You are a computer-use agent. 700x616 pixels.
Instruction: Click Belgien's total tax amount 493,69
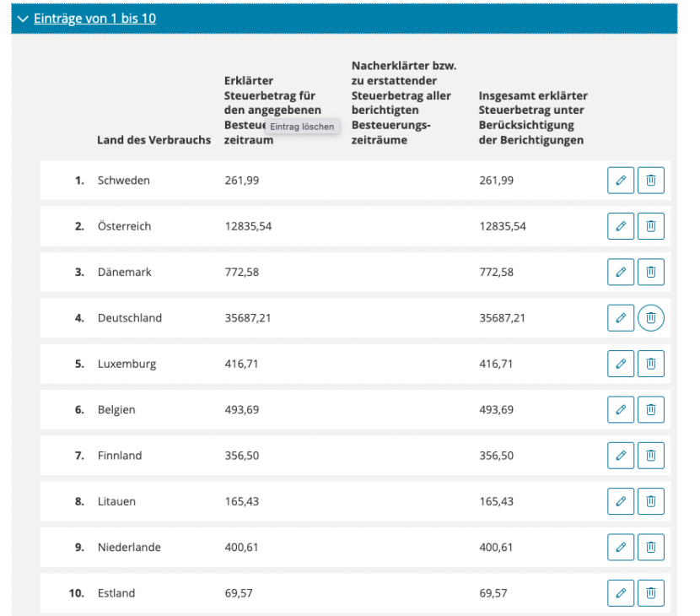click(x=496, y=409)
